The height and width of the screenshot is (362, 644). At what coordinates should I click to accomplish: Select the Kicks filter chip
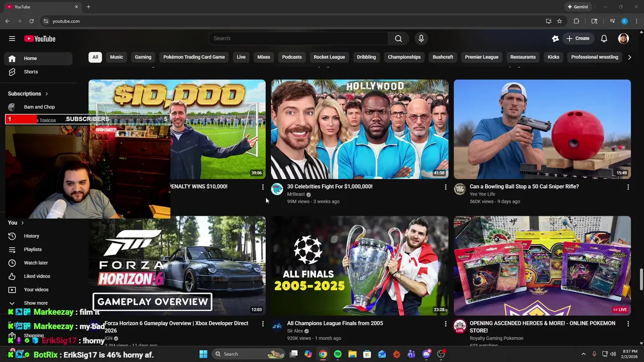553,57
